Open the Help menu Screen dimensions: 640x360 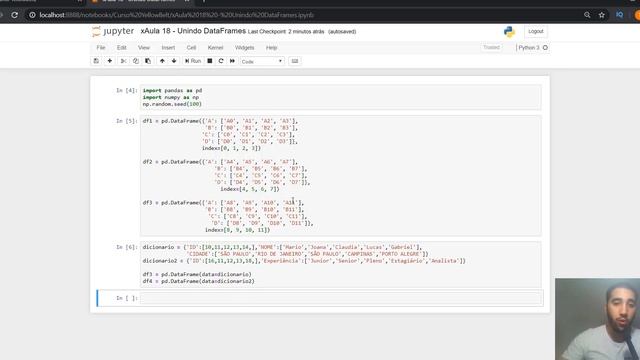(x=271, y=48)
